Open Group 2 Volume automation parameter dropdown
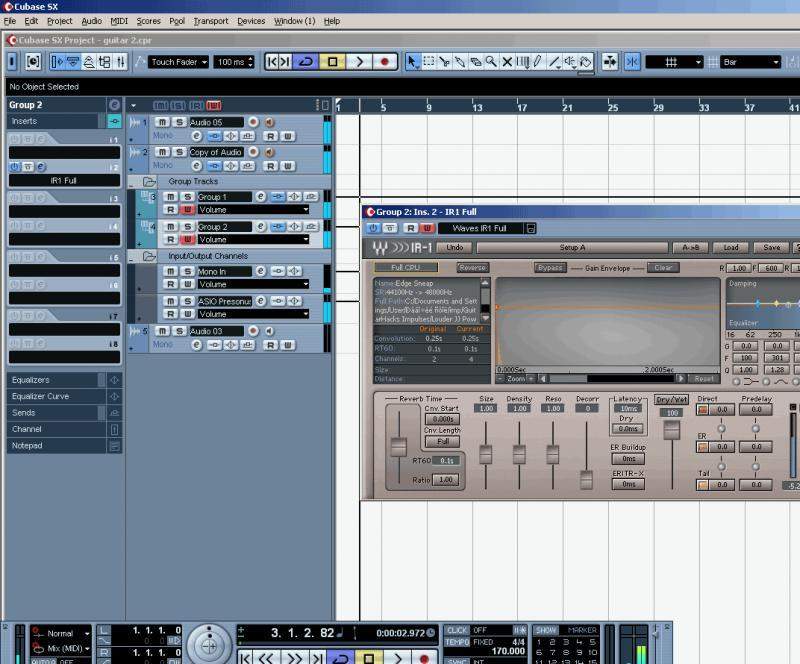The height and width of the screenshot is (664, 800). pyautogui.click(x=305, y=240)
